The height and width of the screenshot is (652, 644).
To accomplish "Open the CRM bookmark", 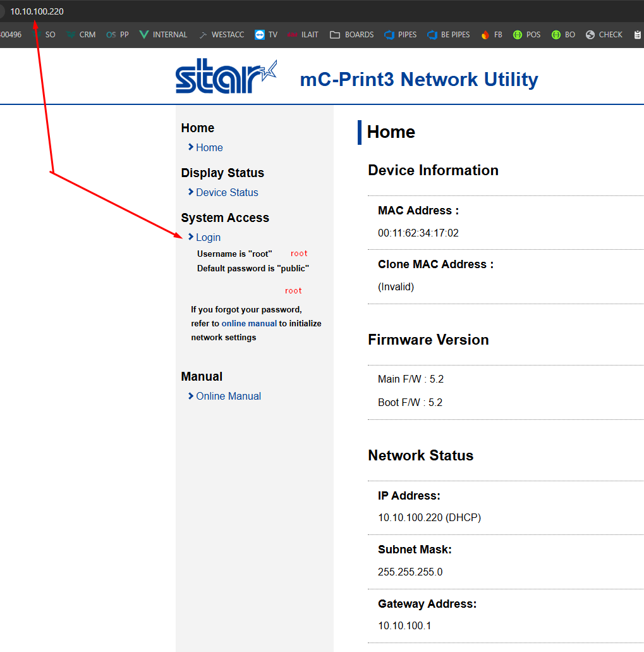I will 81,35.
